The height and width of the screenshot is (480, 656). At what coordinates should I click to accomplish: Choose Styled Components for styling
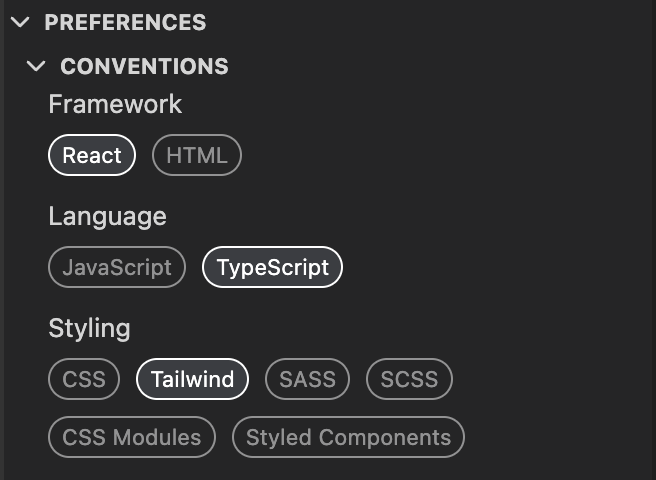(348, 437)
